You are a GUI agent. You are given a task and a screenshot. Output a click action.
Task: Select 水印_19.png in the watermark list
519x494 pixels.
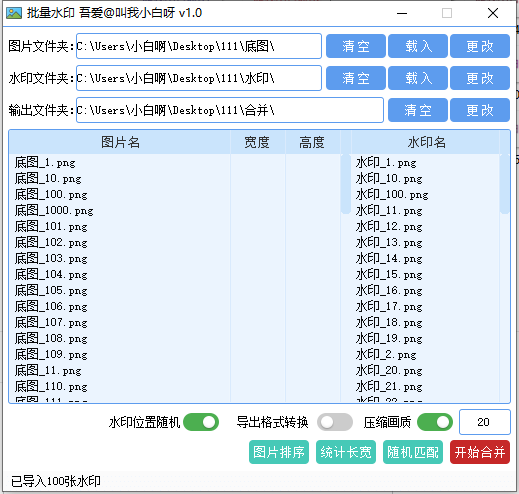coord(426,339)
